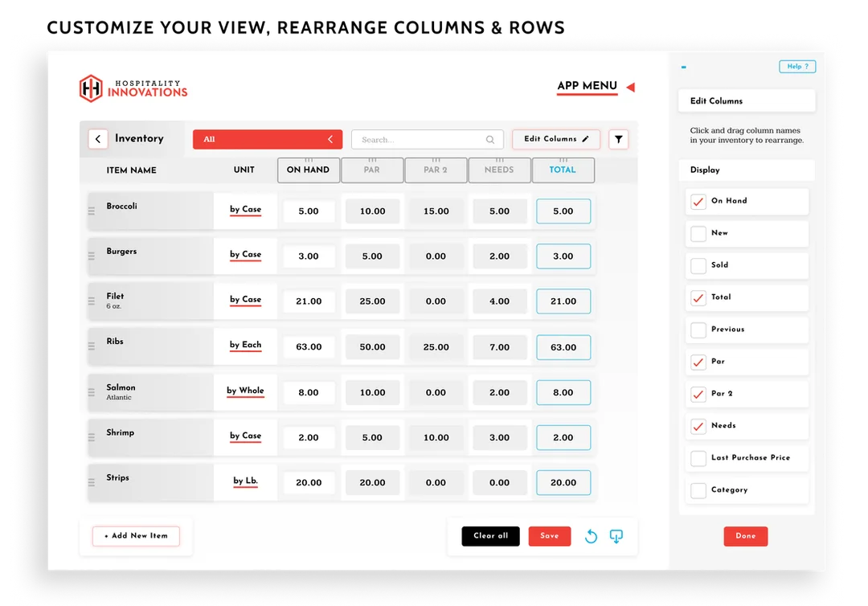868x606 pixels.
Task: Open the filter funnel icon
Action: point(618,140)
